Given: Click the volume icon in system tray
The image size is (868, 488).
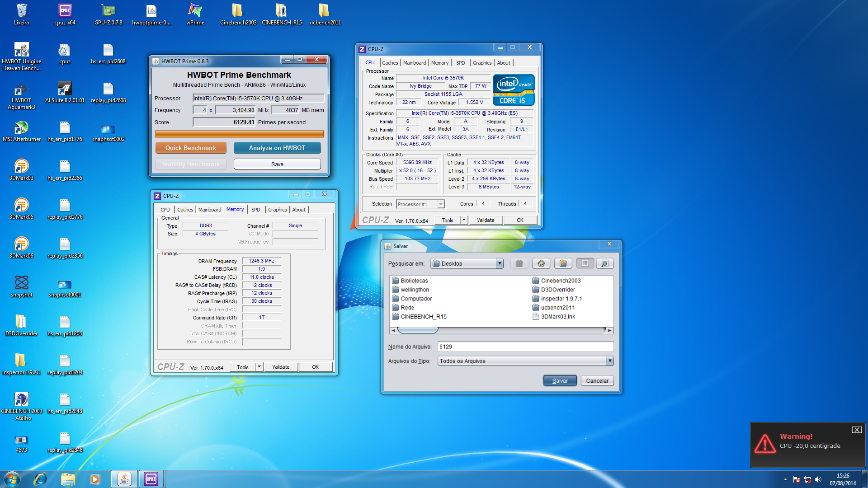Looking at the screenshot, I should coord(818,479).
